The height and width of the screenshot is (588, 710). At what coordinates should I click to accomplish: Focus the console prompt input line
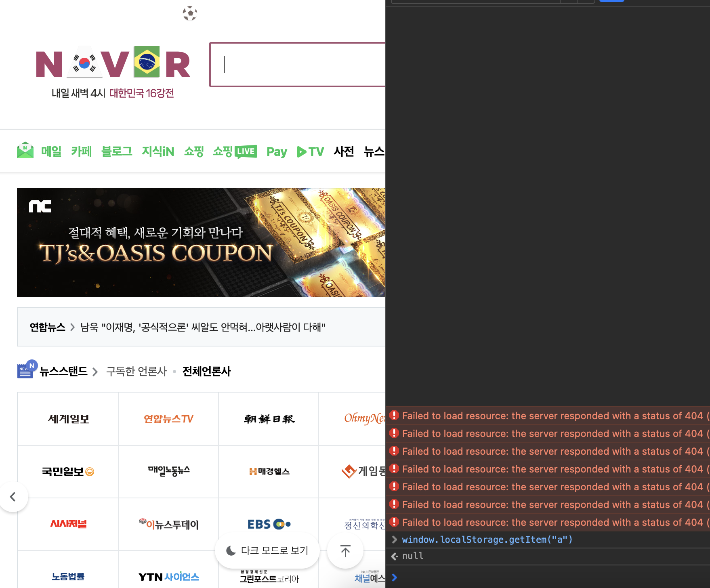pyautogui.click(x=548, y=577)
